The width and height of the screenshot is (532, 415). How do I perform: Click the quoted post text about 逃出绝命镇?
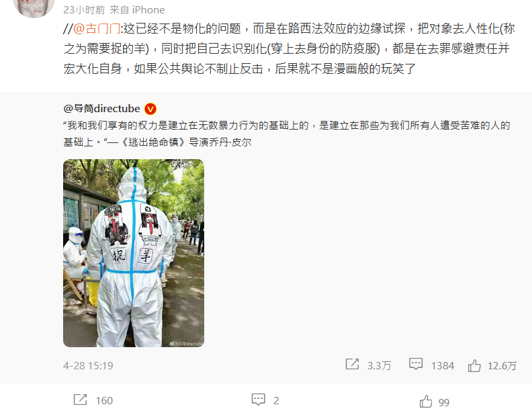[x=287, y=134]
